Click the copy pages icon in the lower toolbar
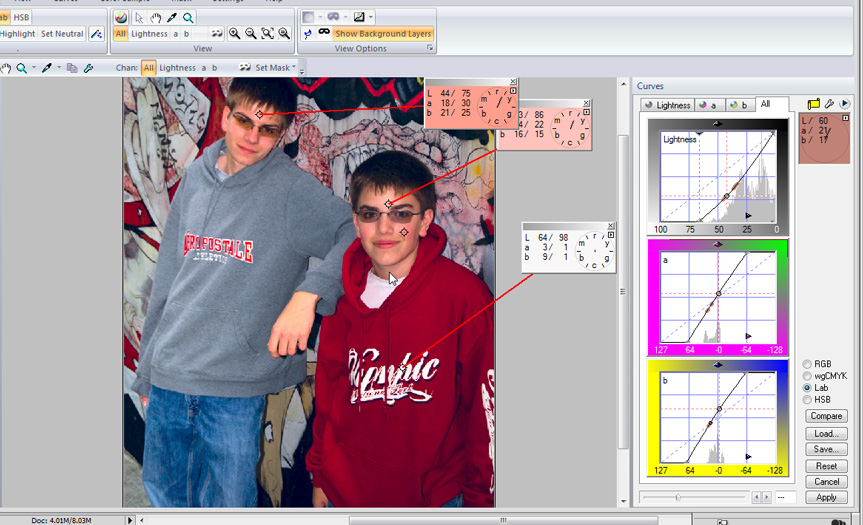 (x=72, y=68)
